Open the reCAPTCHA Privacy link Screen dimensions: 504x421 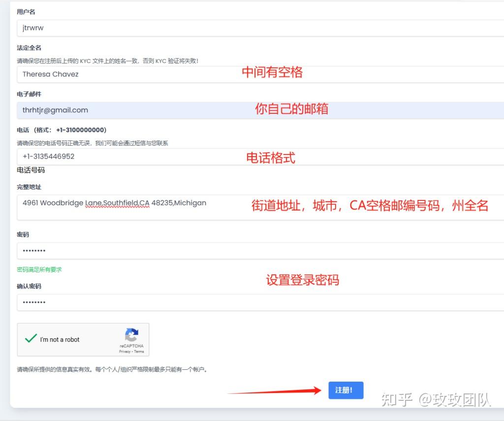coord(124,351)
